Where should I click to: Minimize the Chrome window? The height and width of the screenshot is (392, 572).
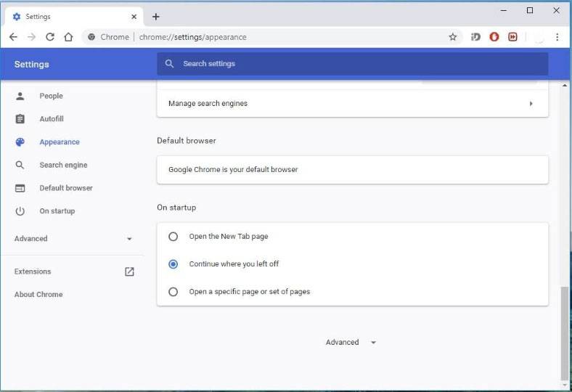pos(504,11)
